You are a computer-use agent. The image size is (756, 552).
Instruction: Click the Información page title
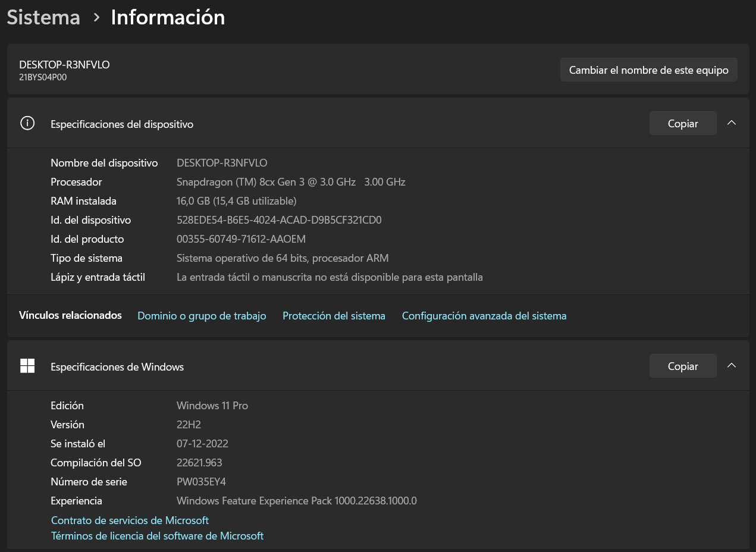point(168,17)
